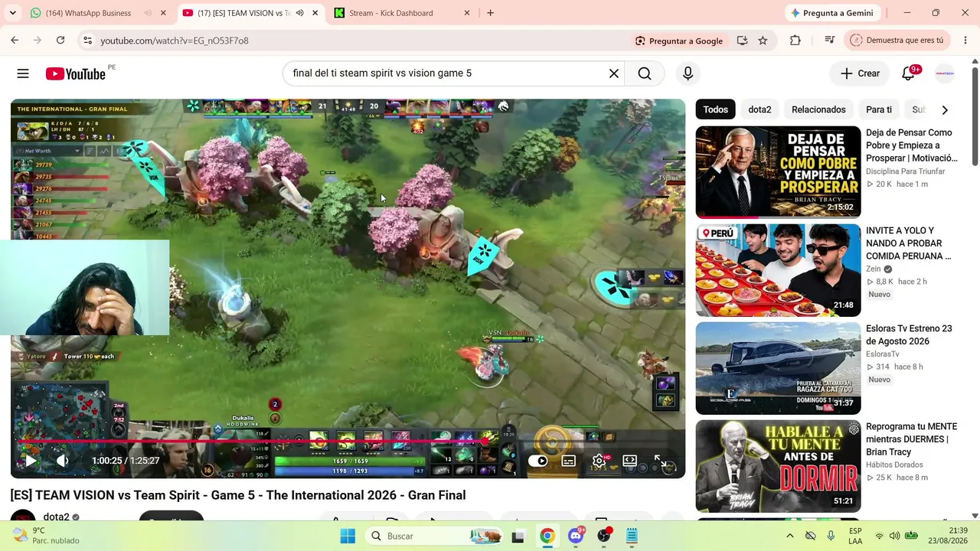Toggle subtitles in the video player

[569, 461]
